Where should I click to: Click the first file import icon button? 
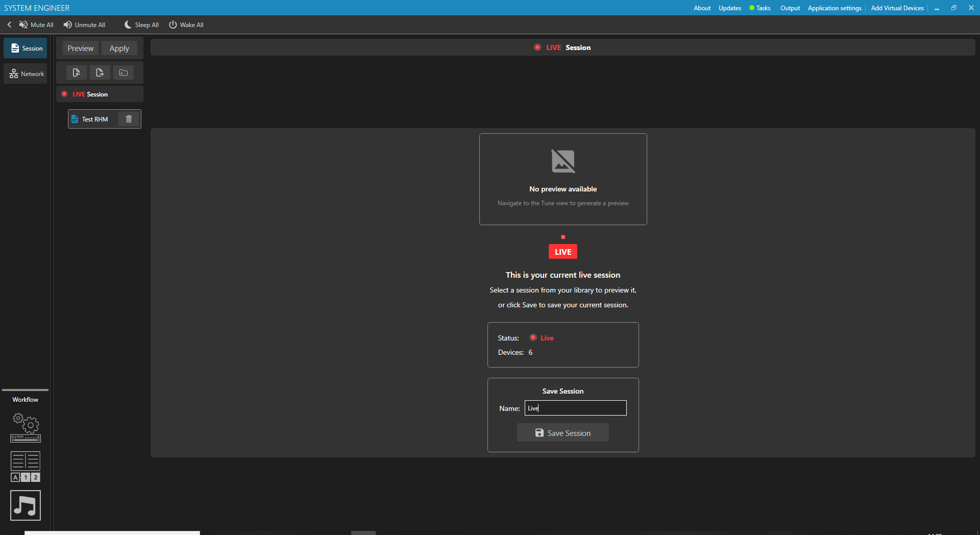pyautogui.click(x=77, y=72)
